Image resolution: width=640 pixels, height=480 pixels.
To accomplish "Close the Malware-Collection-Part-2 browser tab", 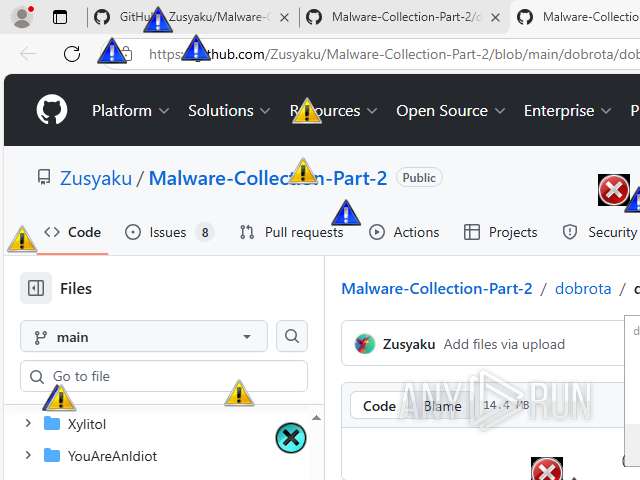I will 495,18.
